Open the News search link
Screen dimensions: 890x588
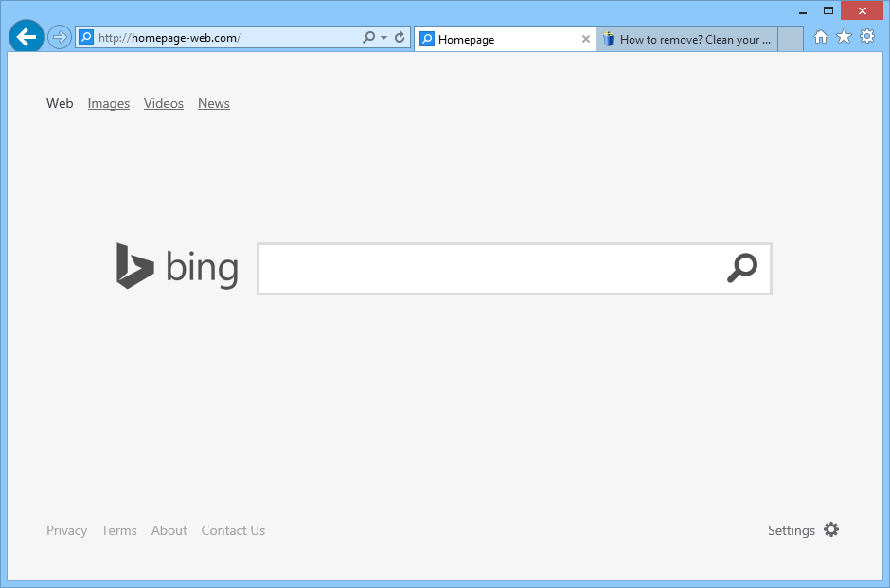213,103
